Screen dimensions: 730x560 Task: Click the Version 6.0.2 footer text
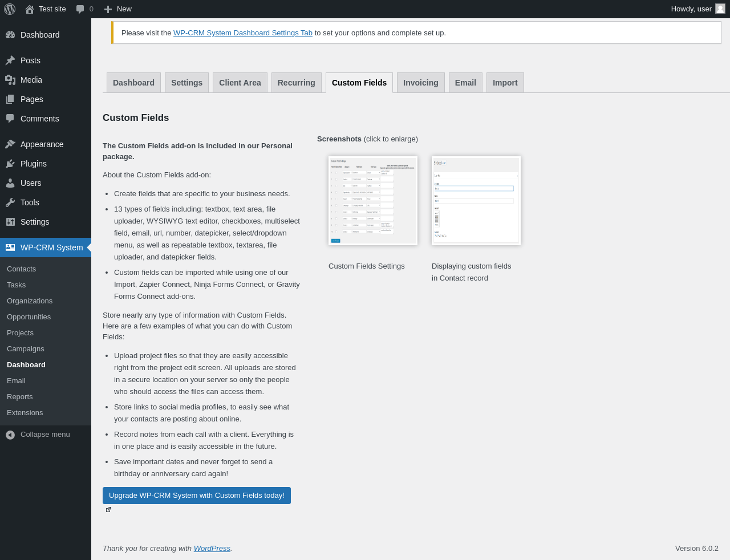tap(697, 549)
